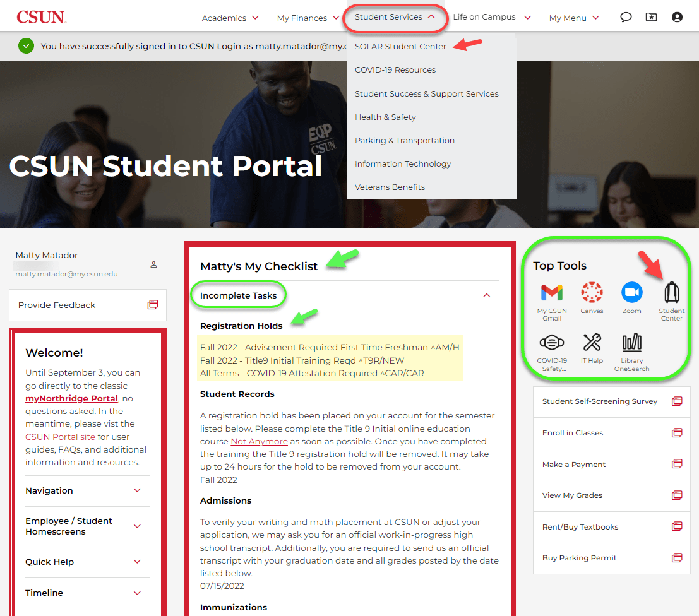Select Information Technology menu item
Screen dimensions: 699x616
point(403,164)
